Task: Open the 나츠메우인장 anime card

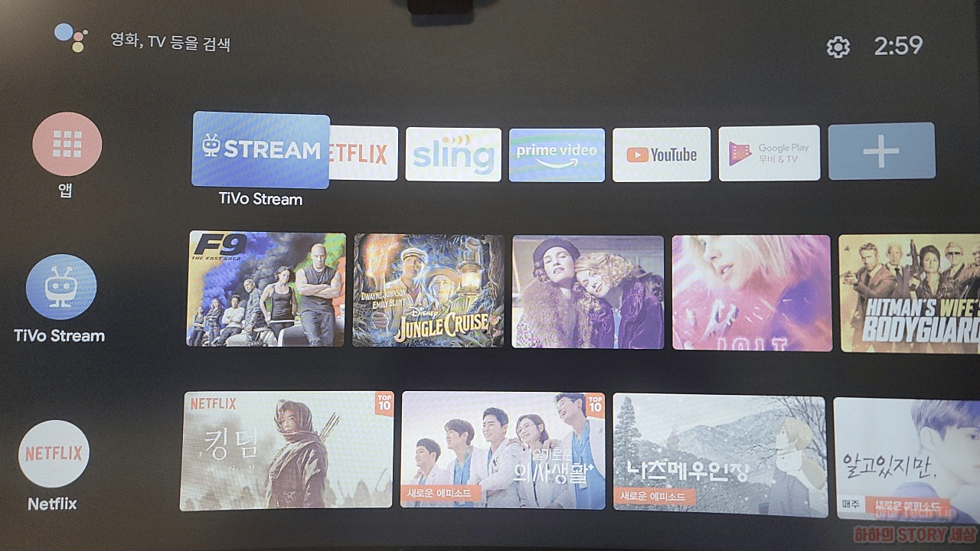Action: point(720,455)
